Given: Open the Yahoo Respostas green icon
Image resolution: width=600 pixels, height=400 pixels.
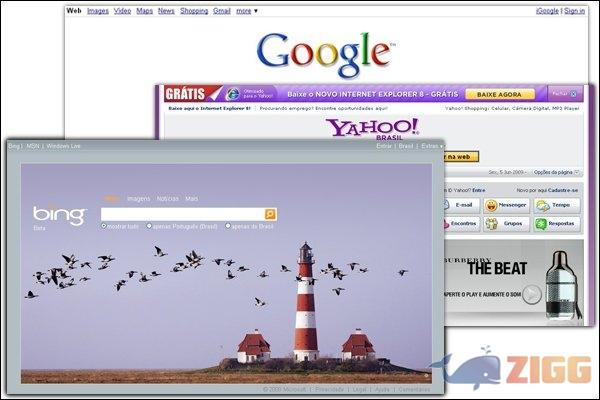Looking at the screenshot, I should coord(541,224).
